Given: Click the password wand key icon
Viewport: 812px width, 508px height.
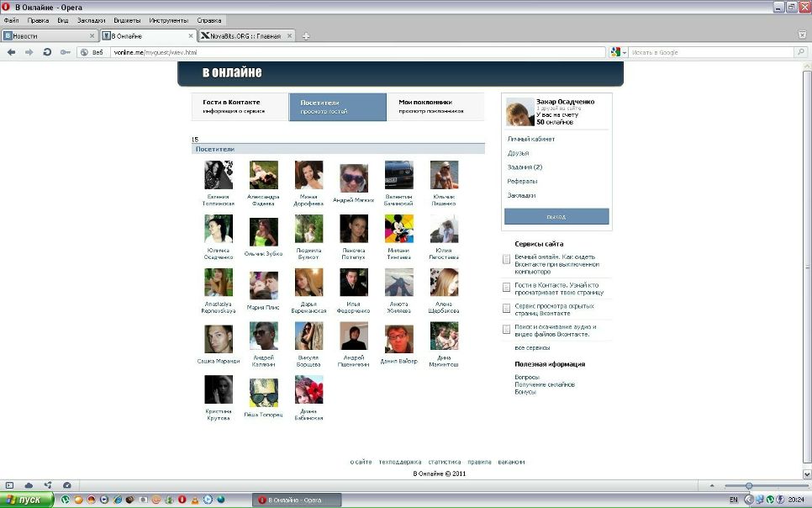Looking at the screenshot, I should pyautogui.click(x=65, y=52).
